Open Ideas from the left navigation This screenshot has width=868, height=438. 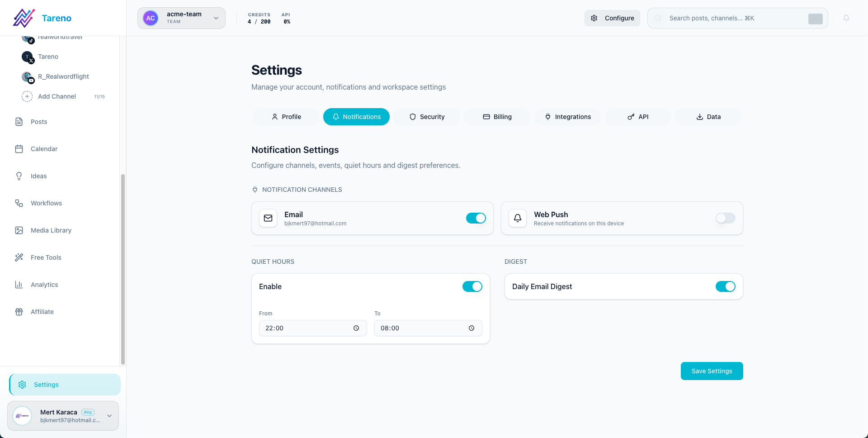[x=38, y=176]
